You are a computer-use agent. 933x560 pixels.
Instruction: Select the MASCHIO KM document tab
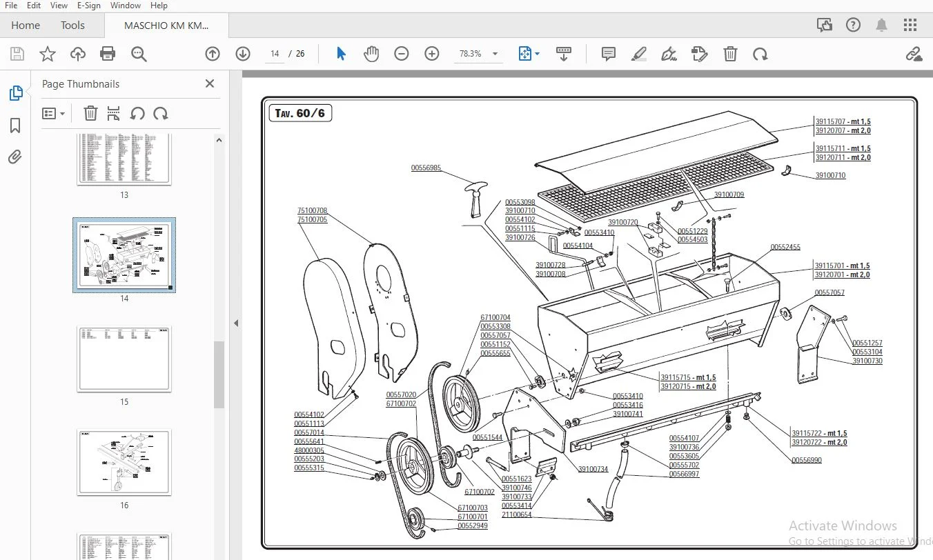point(166,26)
